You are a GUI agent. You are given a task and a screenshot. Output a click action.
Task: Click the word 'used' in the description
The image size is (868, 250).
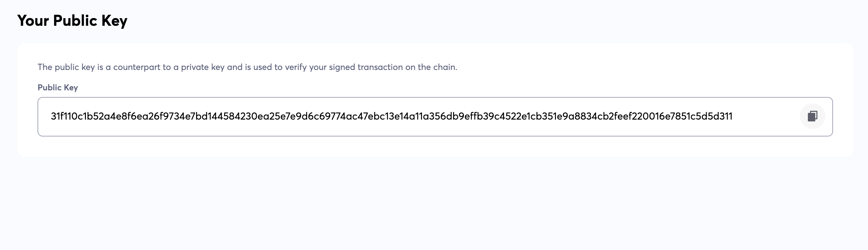263,67
